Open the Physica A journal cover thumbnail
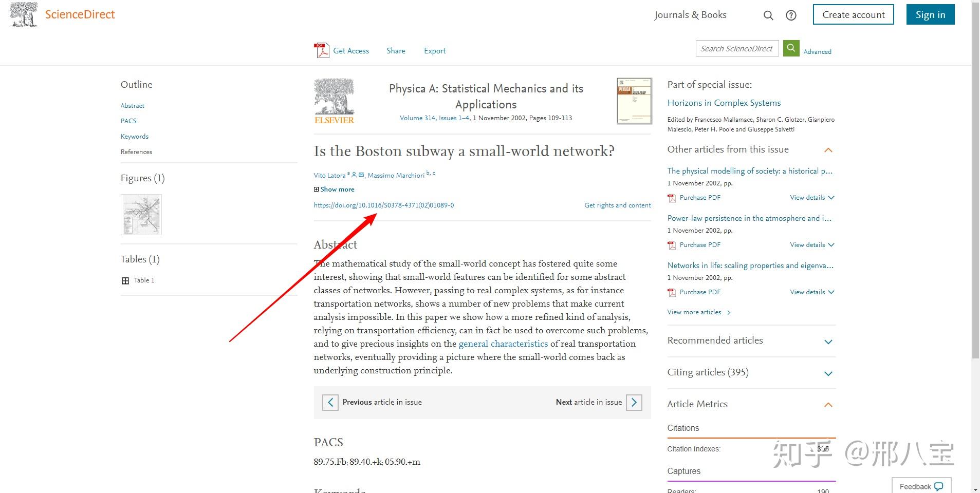 pyautogui.click(x=634, y=101)
